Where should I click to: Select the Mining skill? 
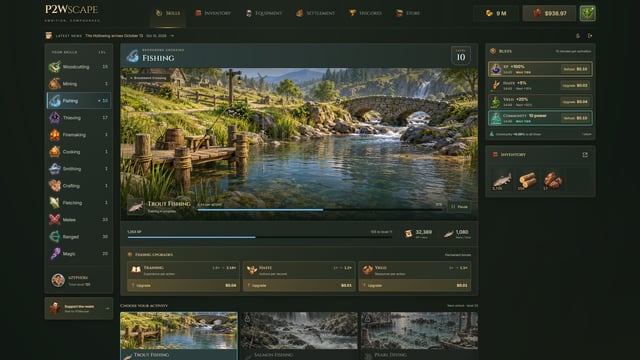pyautogui.click(x=79, y=84)
